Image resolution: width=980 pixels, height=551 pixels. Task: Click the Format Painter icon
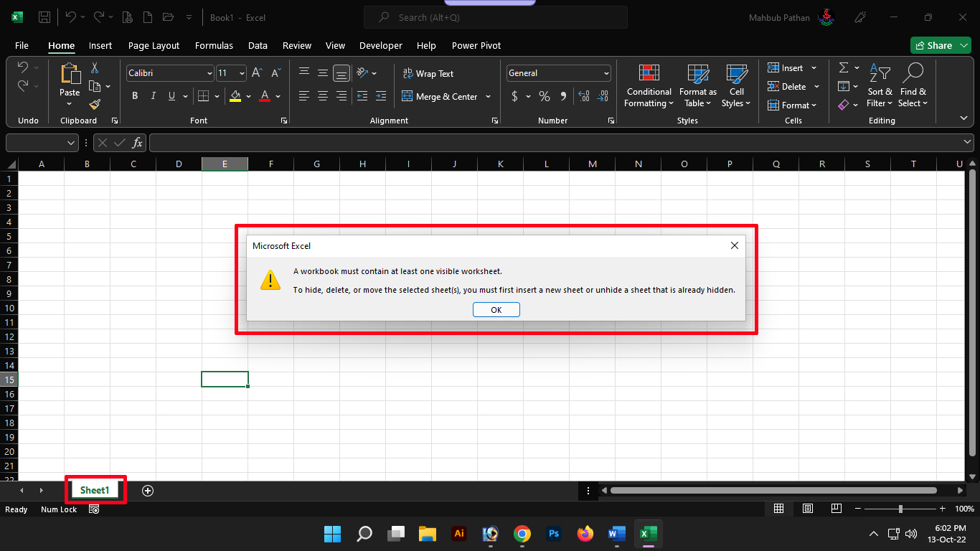pyautogui.click(x=95, y=105)
